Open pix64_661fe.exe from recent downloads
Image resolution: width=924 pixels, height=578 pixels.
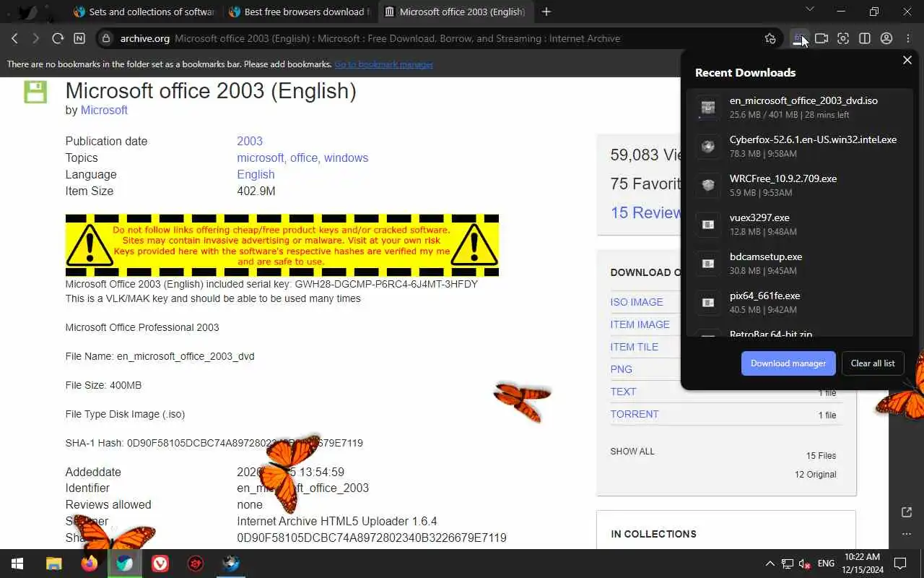pyautogui.click(x=800, y=302)
